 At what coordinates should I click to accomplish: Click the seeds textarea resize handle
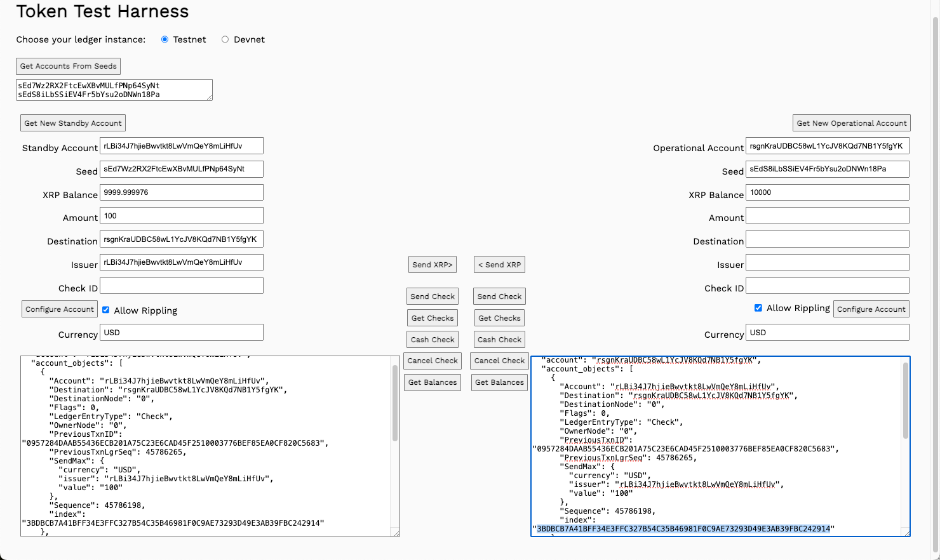click(209, 97)
